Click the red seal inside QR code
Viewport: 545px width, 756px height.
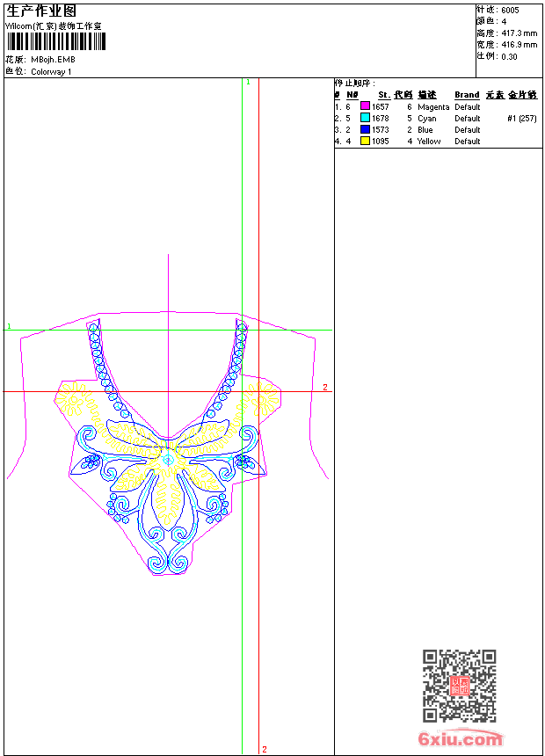459,686
